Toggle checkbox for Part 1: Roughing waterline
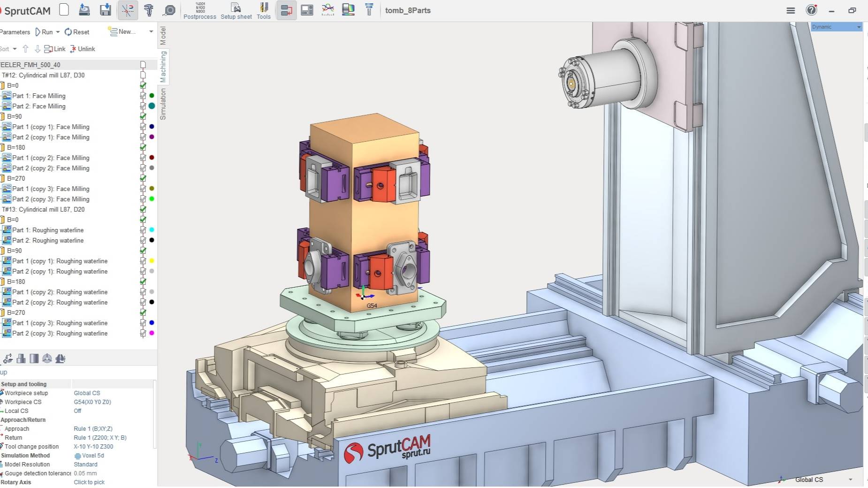The image size is (868, 488). click(143, 230)
